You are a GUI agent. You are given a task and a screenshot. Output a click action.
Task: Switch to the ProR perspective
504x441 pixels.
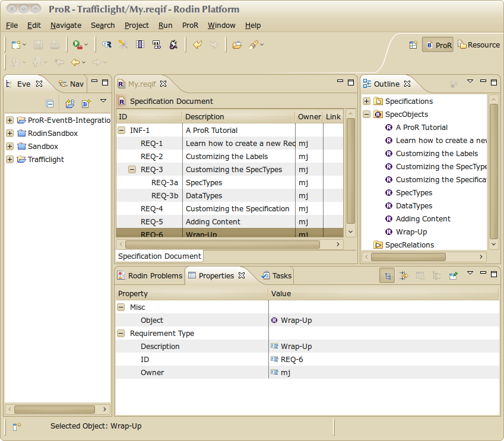coord(438,45)
